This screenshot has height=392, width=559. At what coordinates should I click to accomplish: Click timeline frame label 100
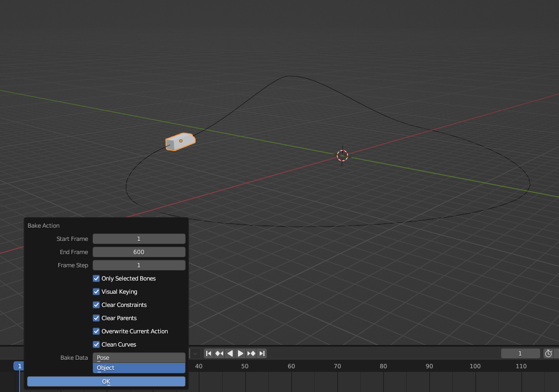point(475,366)
